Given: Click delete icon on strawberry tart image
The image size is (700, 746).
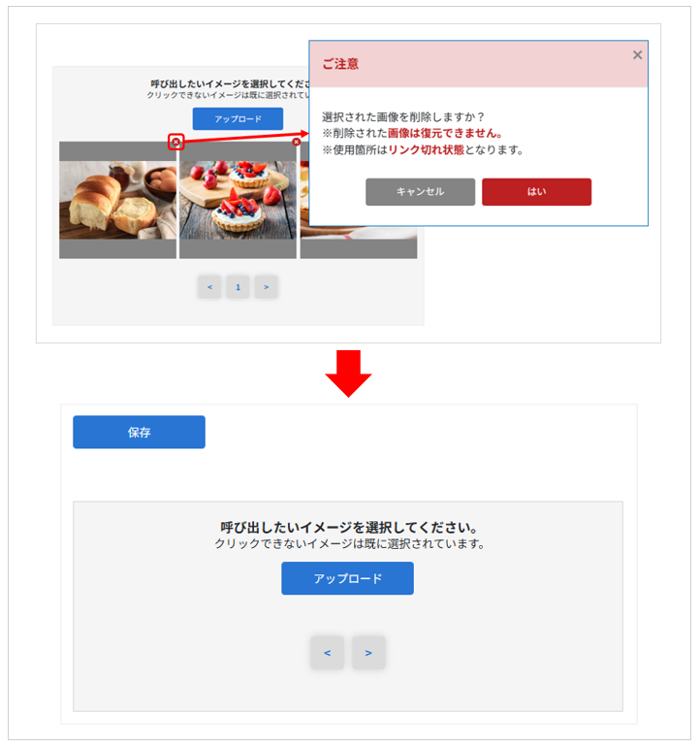Looking at the screenshot, I should [297, 142].
